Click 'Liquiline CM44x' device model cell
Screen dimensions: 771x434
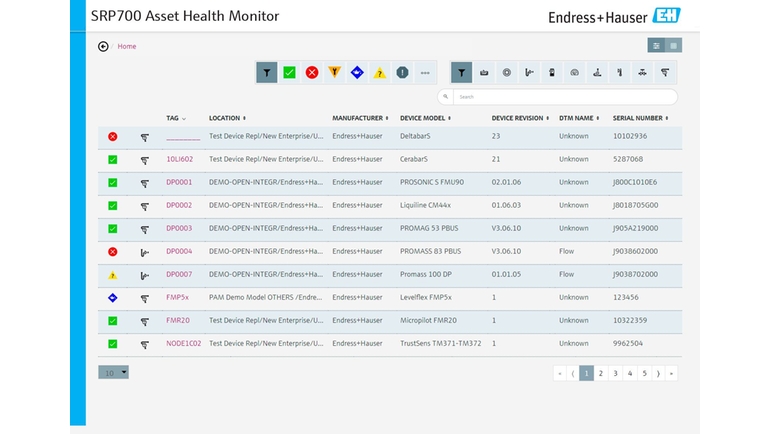[x=425, y=205]
